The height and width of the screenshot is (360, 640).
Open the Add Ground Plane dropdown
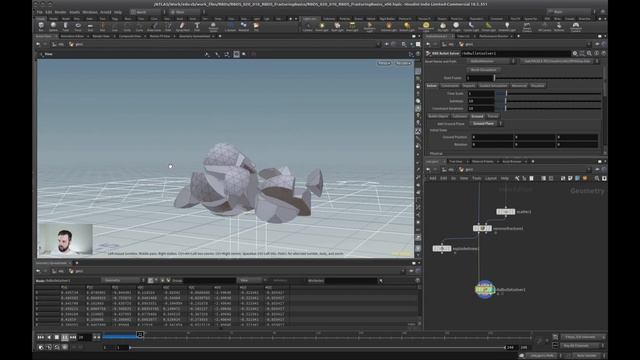(x=486, y=123)
